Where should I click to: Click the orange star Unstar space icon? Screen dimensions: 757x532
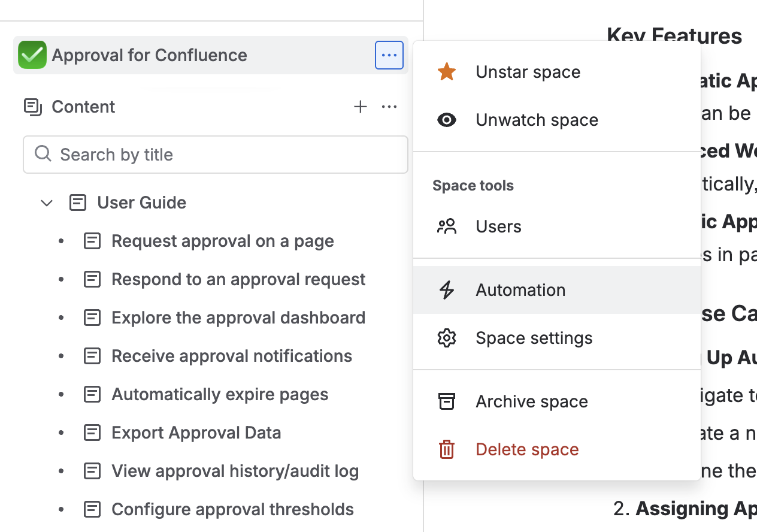[447, 72]
